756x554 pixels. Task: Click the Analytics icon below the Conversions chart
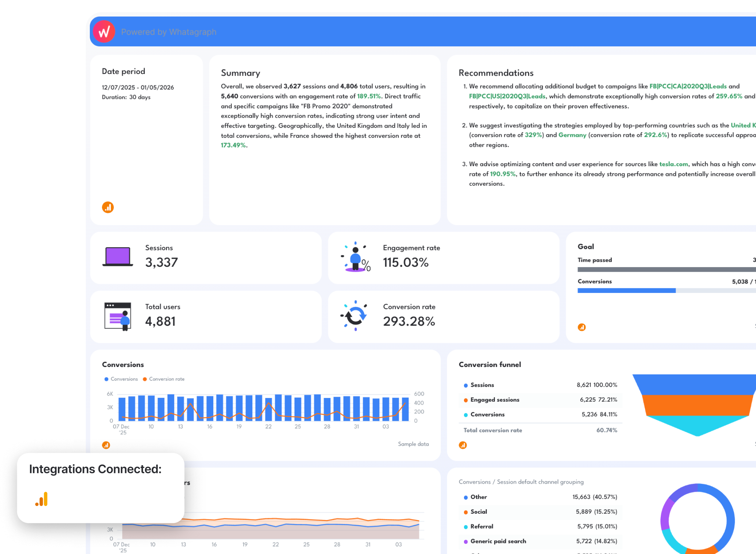pos(106,445)
